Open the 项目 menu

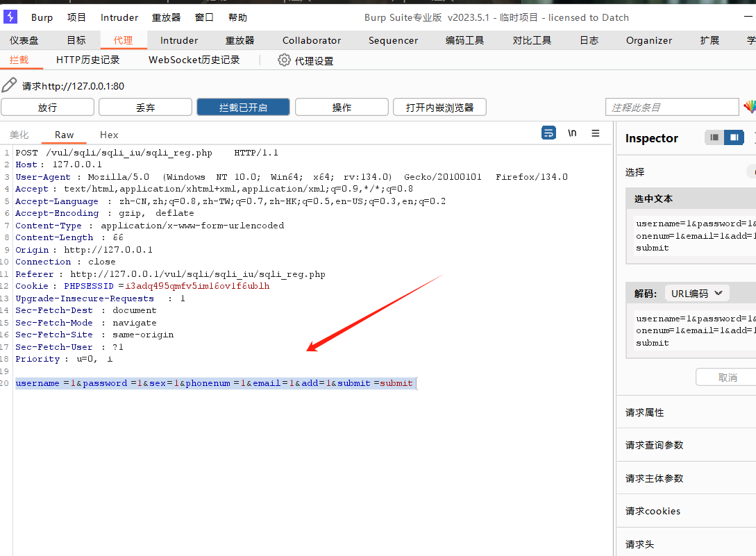coord(76,17)
